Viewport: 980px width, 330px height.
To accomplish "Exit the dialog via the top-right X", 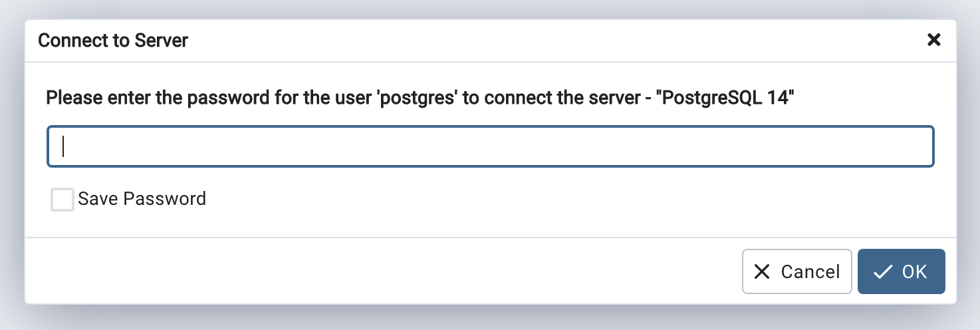I will coord(933,41).
